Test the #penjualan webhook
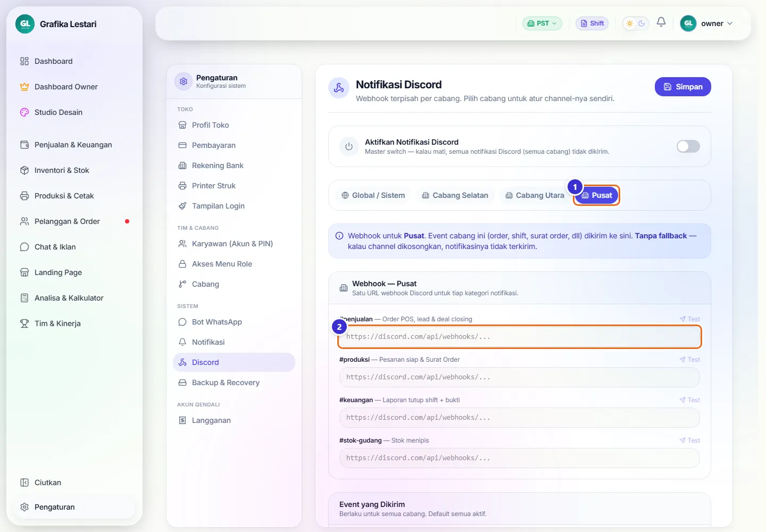This screenshot has height=532, width=766. [x=690, y=319]
